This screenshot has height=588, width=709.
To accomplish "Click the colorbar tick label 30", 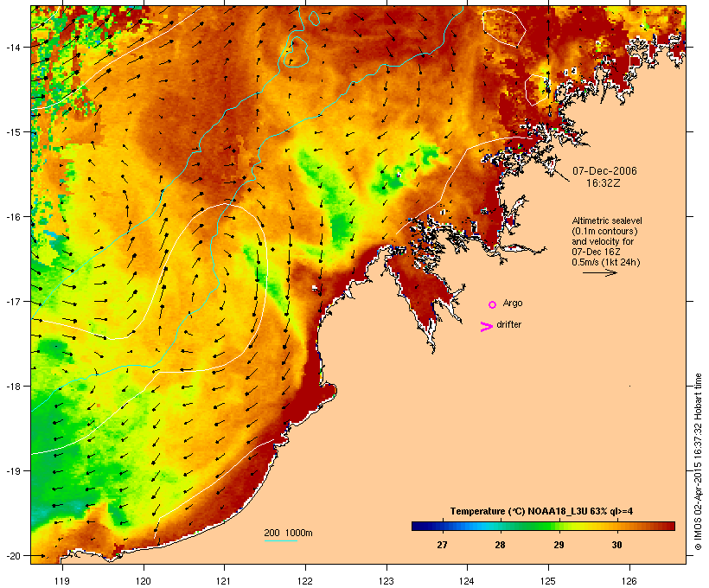I will 616,545.
